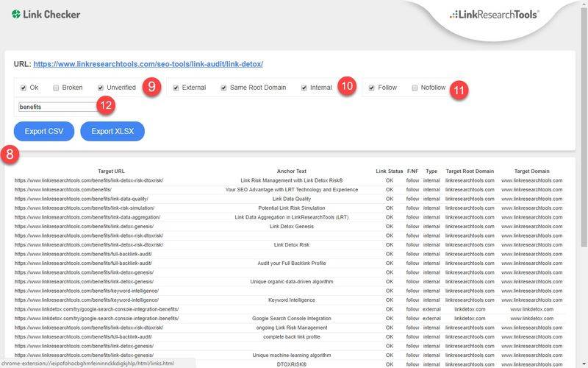The width and height of the screenshot is (588, 368).
Task: Select the target URL ending in /benefits/
Action: [x=63, y=190]
